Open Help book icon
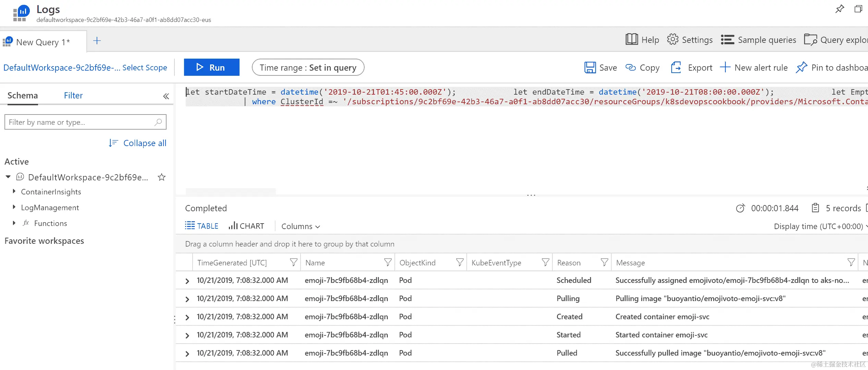The width and height of the screenshot is (868, 370). point(632,39)
